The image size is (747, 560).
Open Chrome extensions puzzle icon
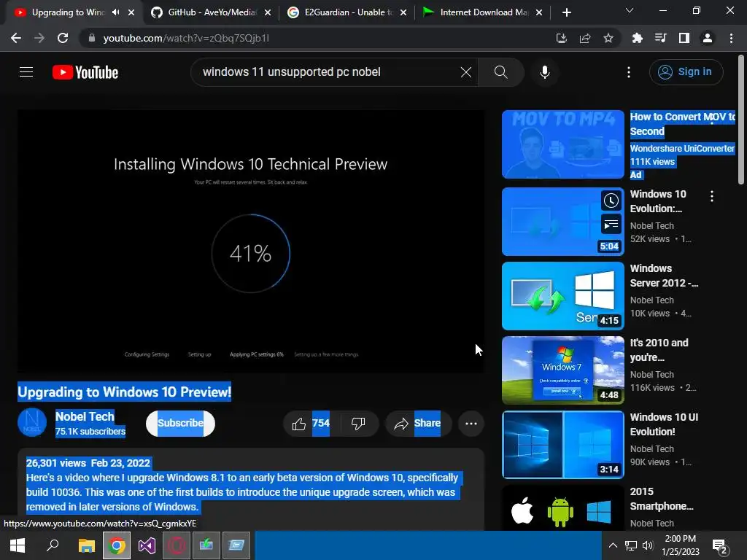pyautogui.click(x=637, y=38)
